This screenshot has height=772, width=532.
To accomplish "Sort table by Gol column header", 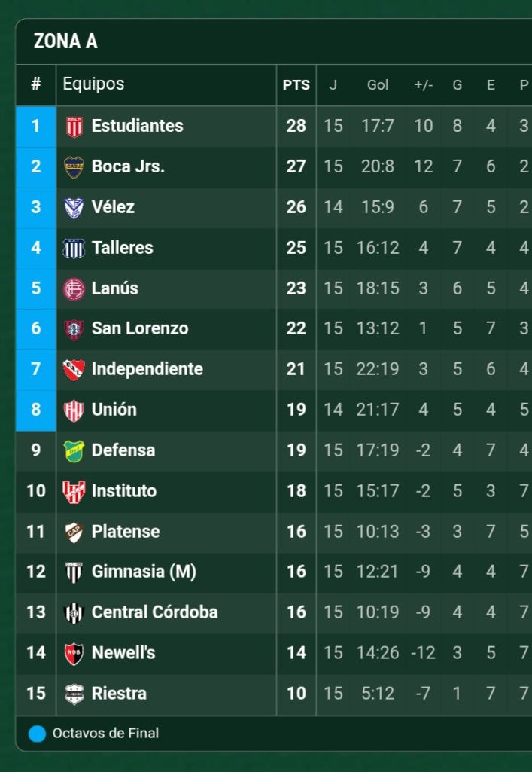I will [378, 85].
